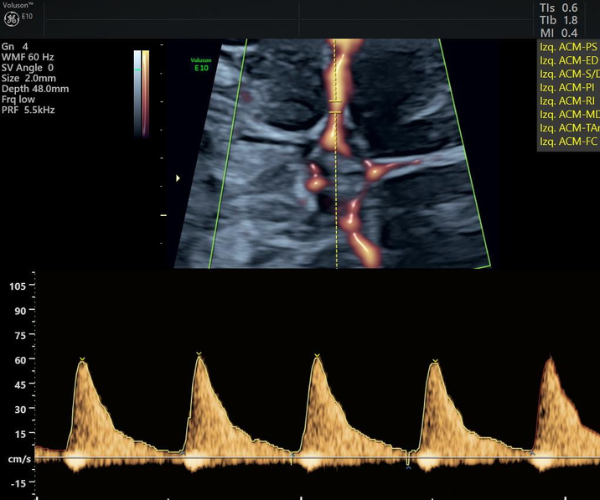Click the 90 velocity scale label

pos(20,311)
